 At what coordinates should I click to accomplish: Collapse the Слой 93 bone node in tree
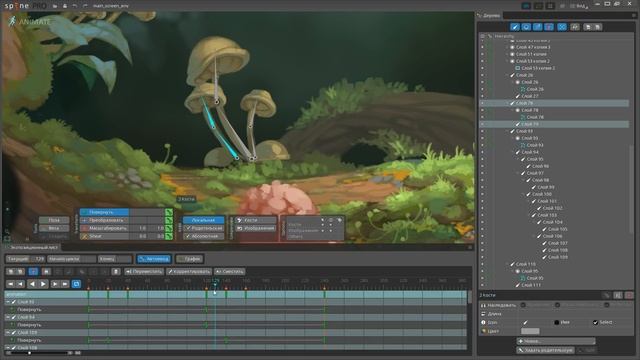pos(508,131)
